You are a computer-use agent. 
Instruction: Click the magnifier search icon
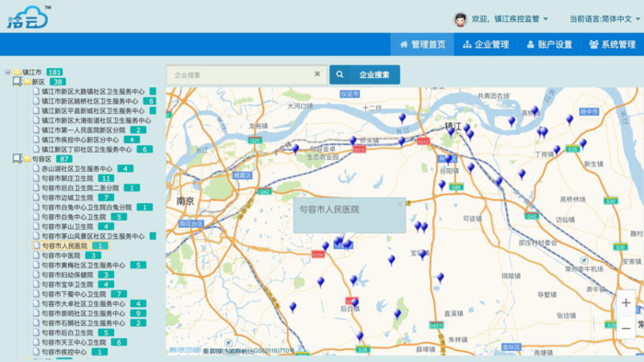339,74
